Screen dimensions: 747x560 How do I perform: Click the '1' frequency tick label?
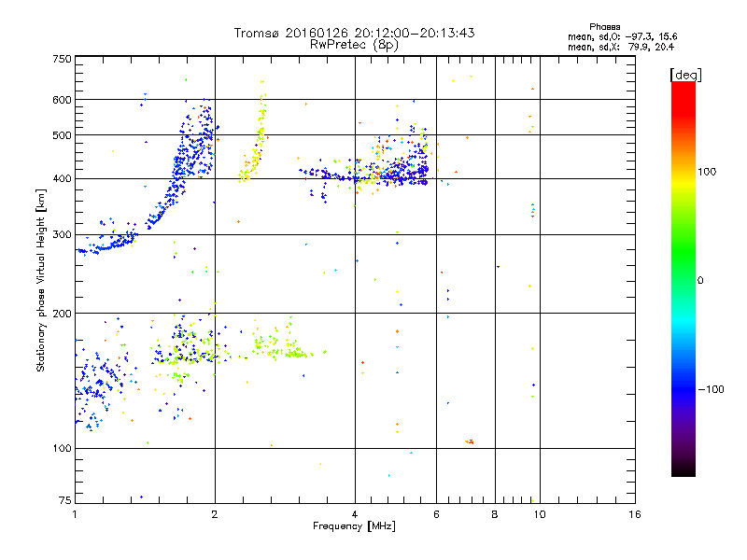point(75,514)
